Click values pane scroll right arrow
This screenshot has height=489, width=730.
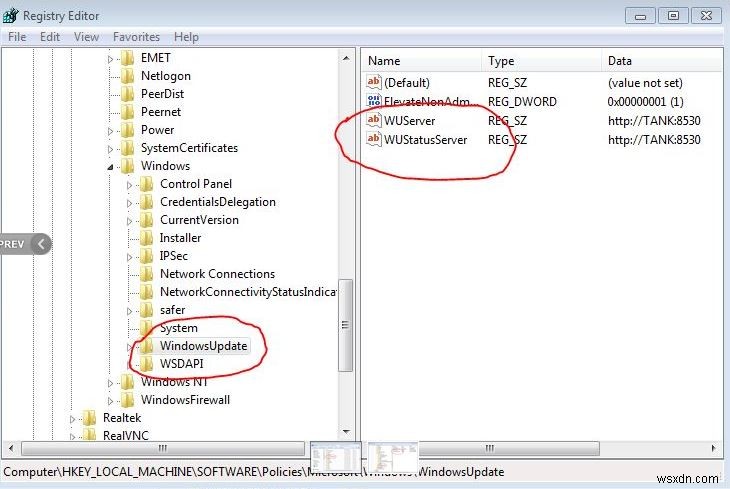[713, 448]
